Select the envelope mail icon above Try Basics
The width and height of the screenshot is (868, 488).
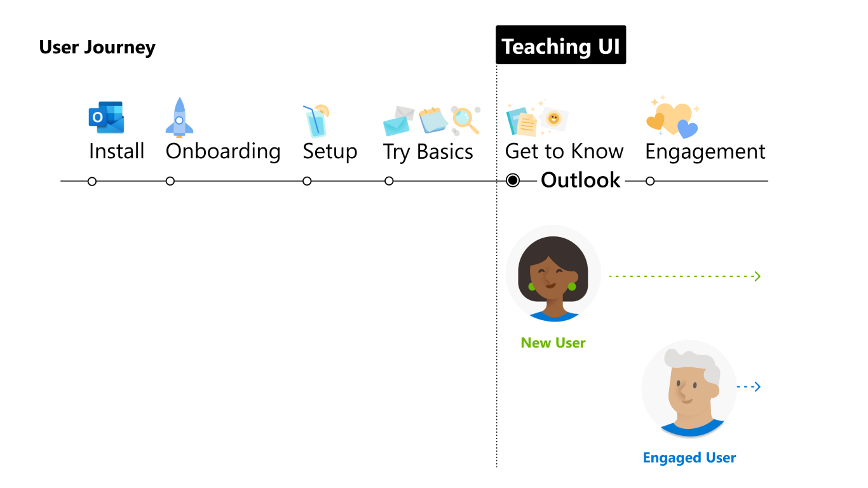coord(398,121)
